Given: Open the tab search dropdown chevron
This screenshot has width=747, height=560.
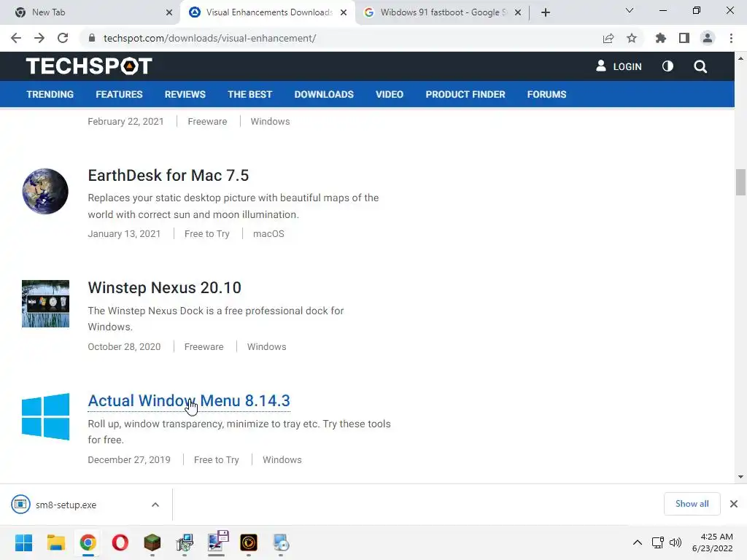Looking at the screenshot, I should [x=630, y=10].
